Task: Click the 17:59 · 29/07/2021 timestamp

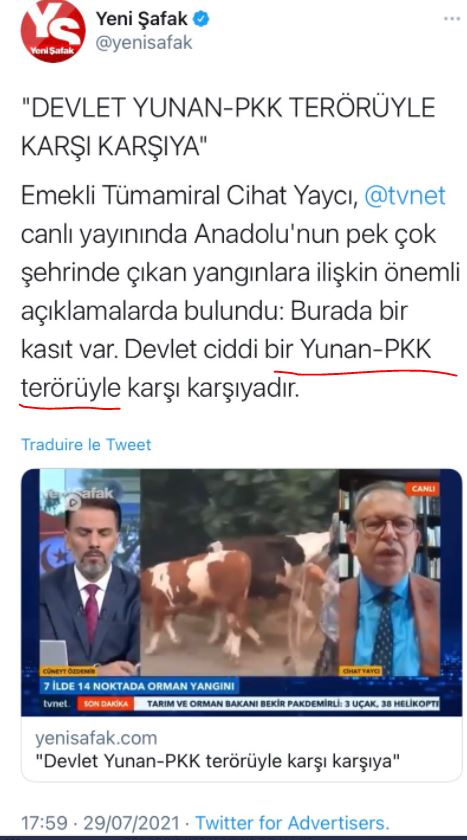Action: [x=101, y=822]
